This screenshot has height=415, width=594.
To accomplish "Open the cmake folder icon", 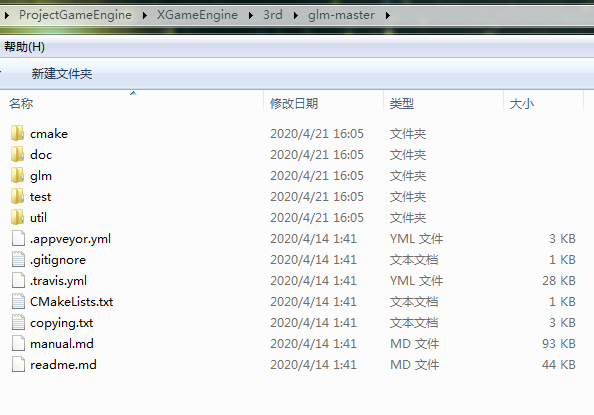I will pyautogui.click(x=17, y=133).
